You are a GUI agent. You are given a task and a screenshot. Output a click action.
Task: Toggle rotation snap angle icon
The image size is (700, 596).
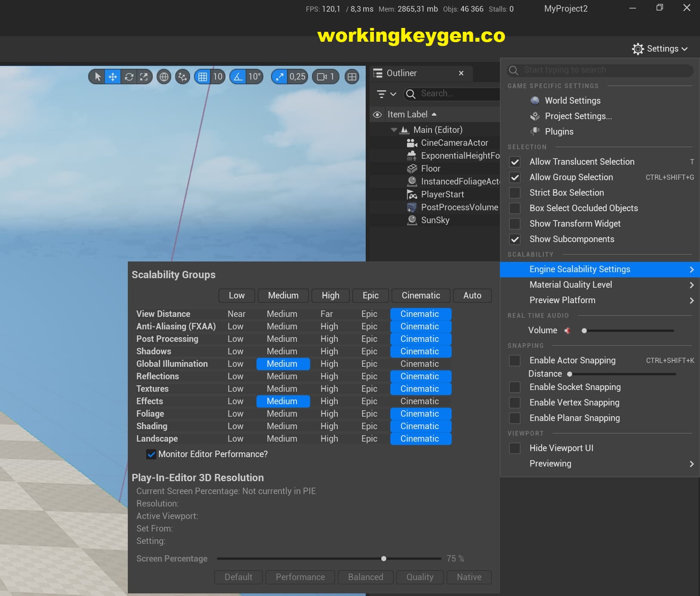238,77
